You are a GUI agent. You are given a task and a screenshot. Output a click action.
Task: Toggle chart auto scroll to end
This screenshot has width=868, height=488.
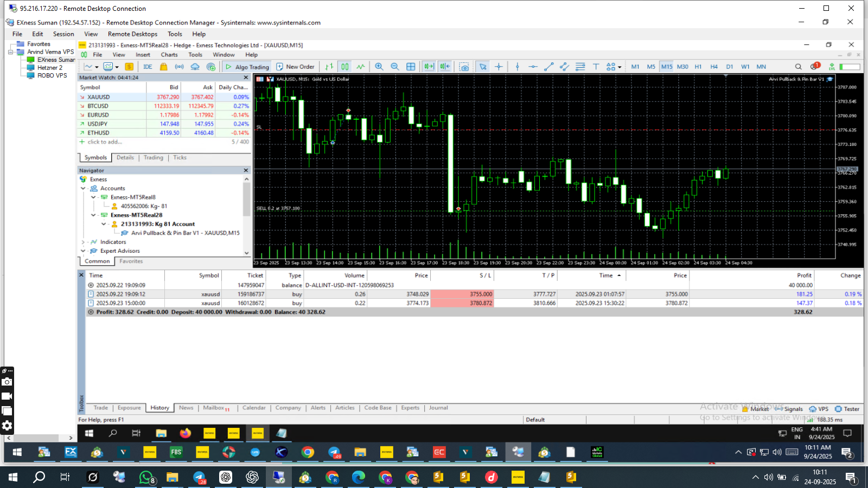click(429, 67)
